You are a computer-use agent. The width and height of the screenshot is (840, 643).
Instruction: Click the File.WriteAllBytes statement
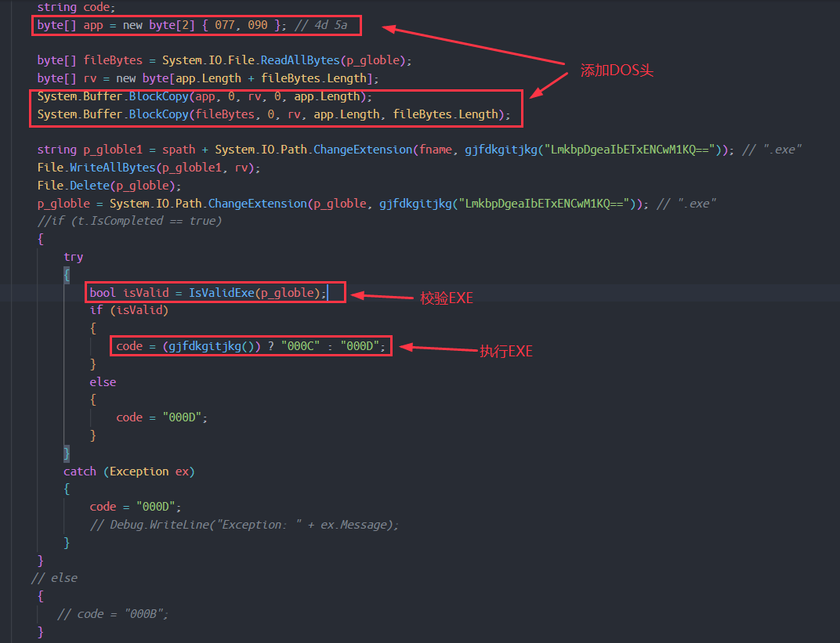(148, 168)
